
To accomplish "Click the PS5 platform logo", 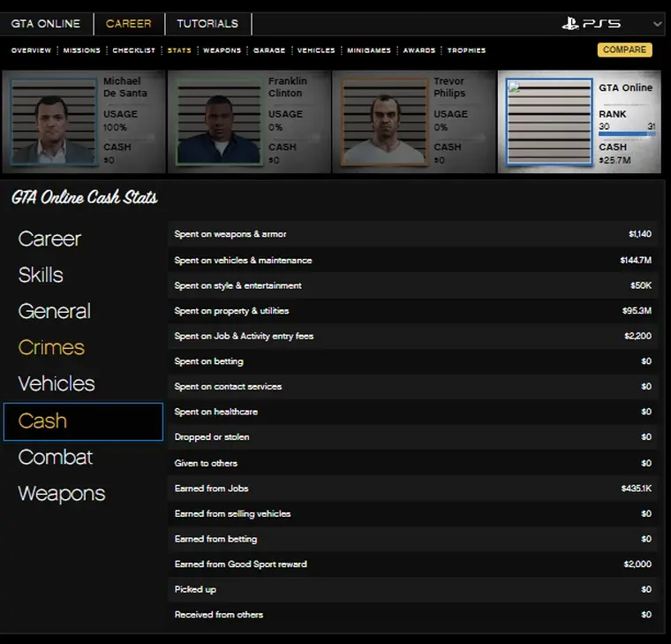I will (592, 24).
